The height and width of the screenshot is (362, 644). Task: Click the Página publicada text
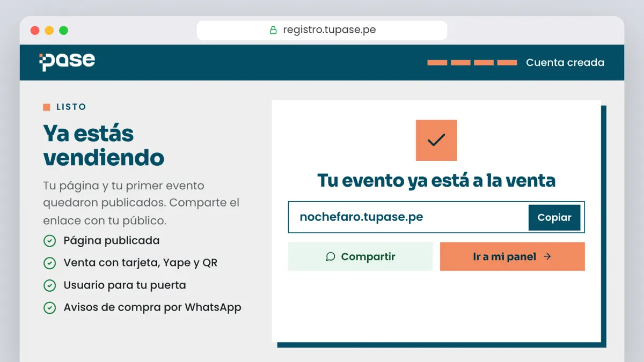coord(112,241)
